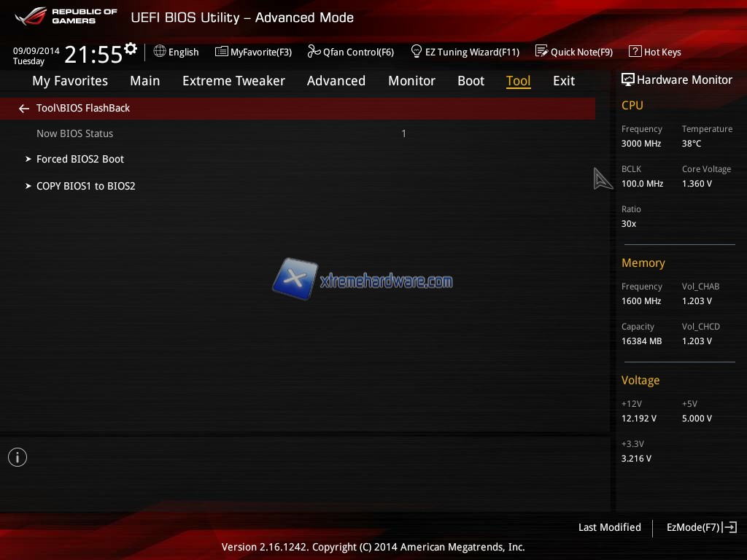The width and height of the screenshot is (747, 560).
Task: Expand COPY BIOS1 to BIOS2 option
Action: (85, 186)
